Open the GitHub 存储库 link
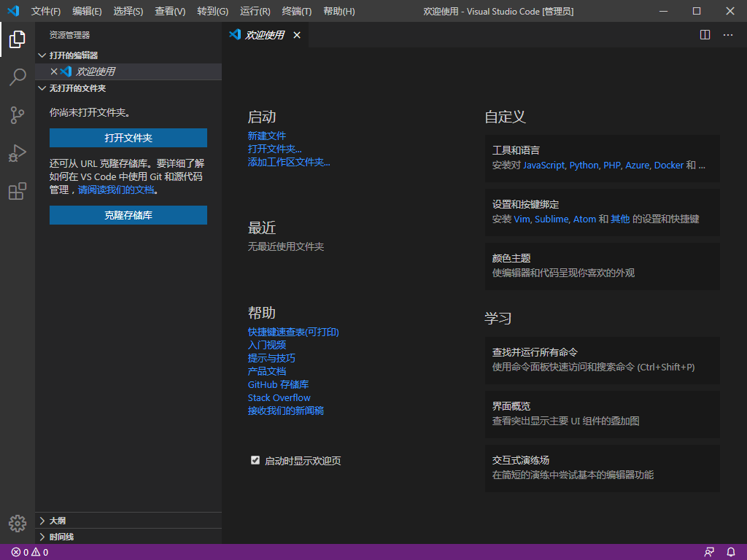Viewport: 747px width, 560px height. click(x=278, y=384)
